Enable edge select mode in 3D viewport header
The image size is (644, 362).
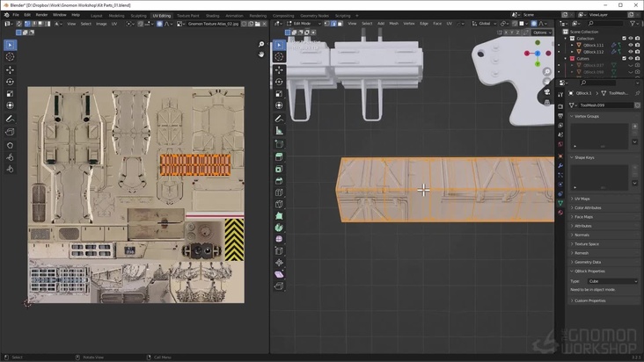pos(333,24)
